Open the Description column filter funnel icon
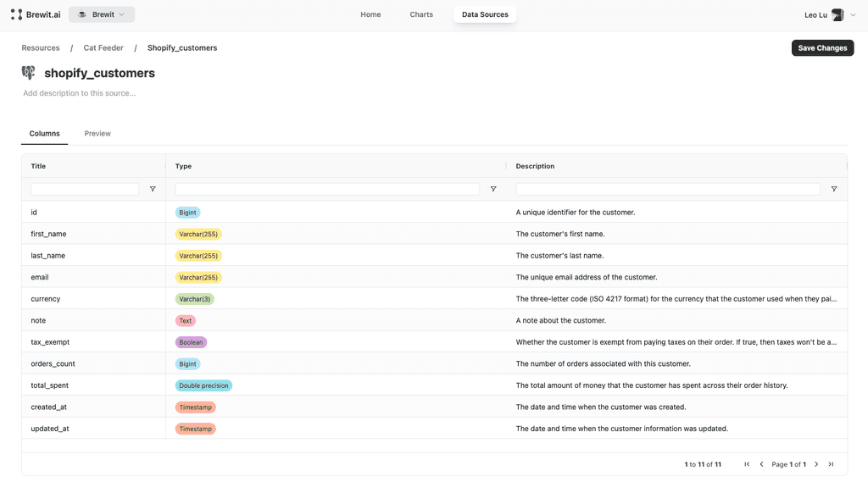 pyautogui.click(x=833, y=188)
